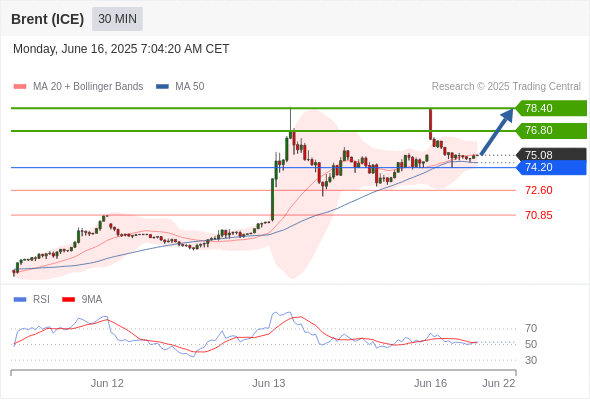Click the Jun 12 date axis label
Image resolution: width=590 pixels, height=400 pixels.
pos(107,383)
